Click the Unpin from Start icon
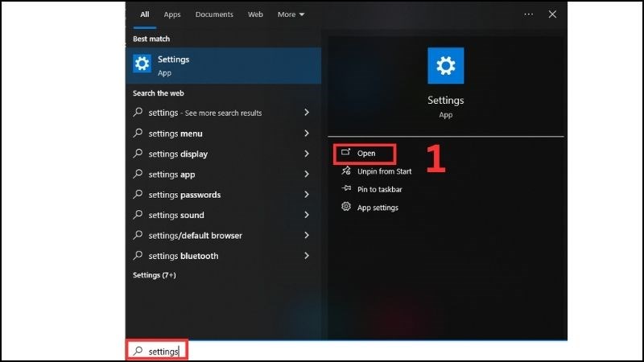Image resolution: width=644 pixels, height=362 pixels. click(x=346, y=171)
